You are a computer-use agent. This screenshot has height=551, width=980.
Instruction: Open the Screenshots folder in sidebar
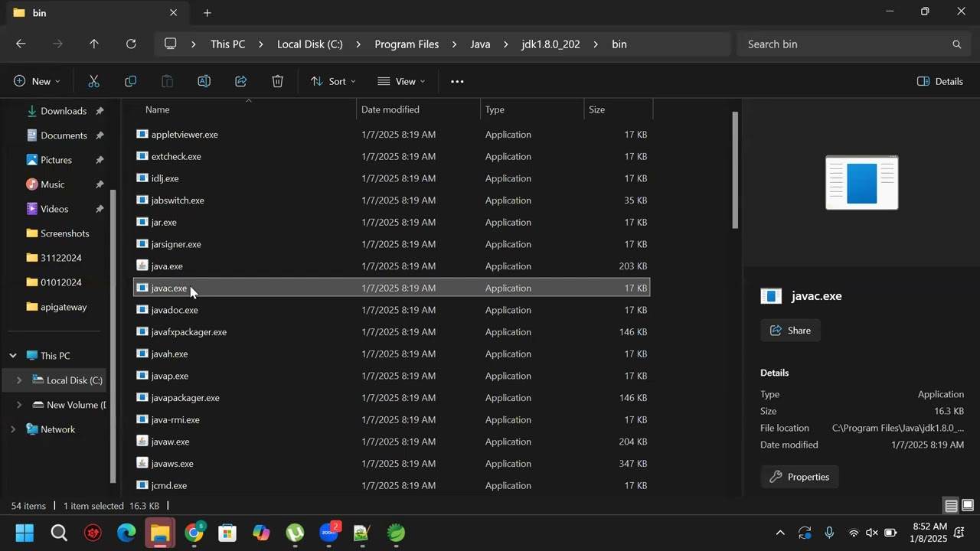[x=65, y=233]
